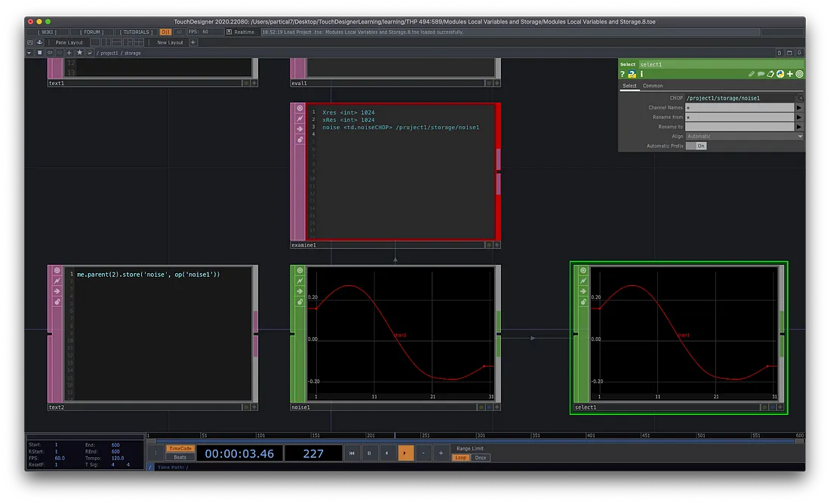The height and width of the screenshot is (504, 830).
Task: Click the target icon in parameter header
Action: (799, 74)
